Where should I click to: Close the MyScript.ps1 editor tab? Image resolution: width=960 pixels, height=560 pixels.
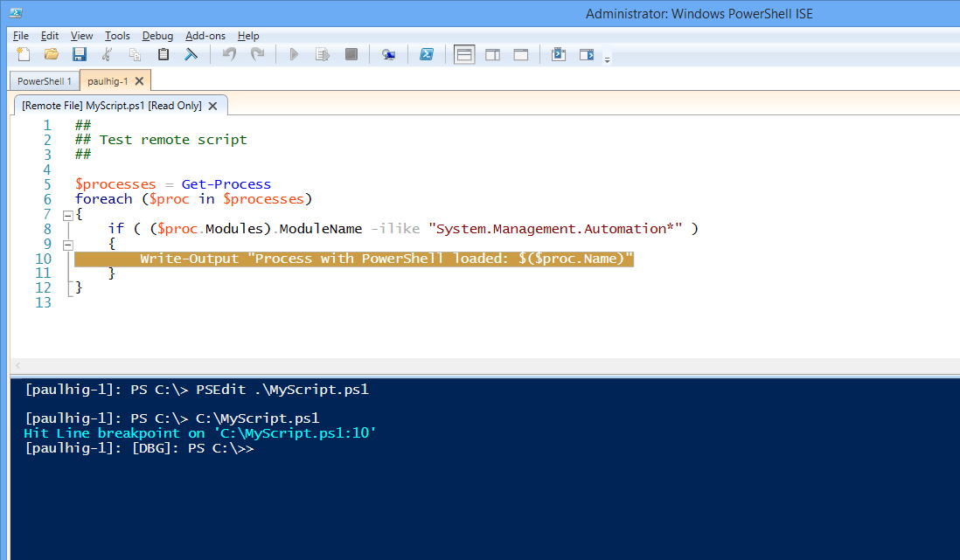pos(212,104)
